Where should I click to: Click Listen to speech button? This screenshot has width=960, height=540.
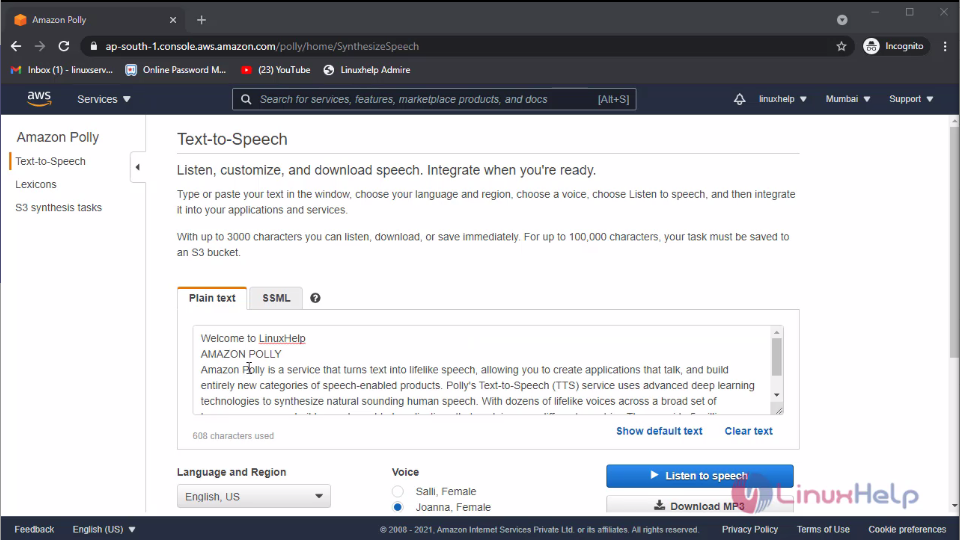point(700,476)
